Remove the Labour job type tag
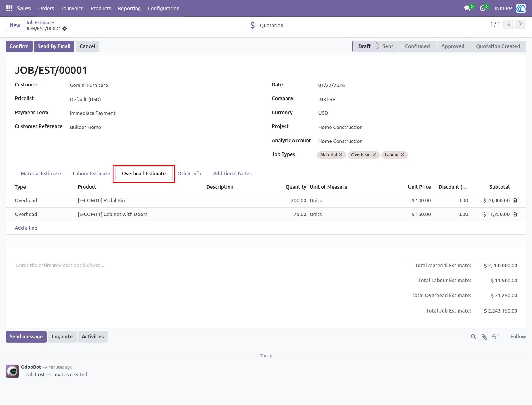532x405 pixels. 402,155
